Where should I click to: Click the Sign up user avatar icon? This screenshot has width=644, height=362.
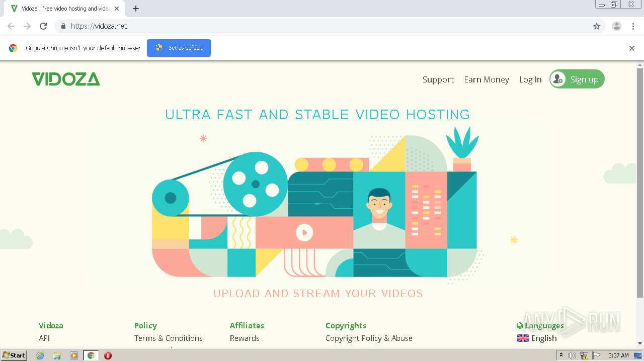pyautogui.click(x=558, y=79)
